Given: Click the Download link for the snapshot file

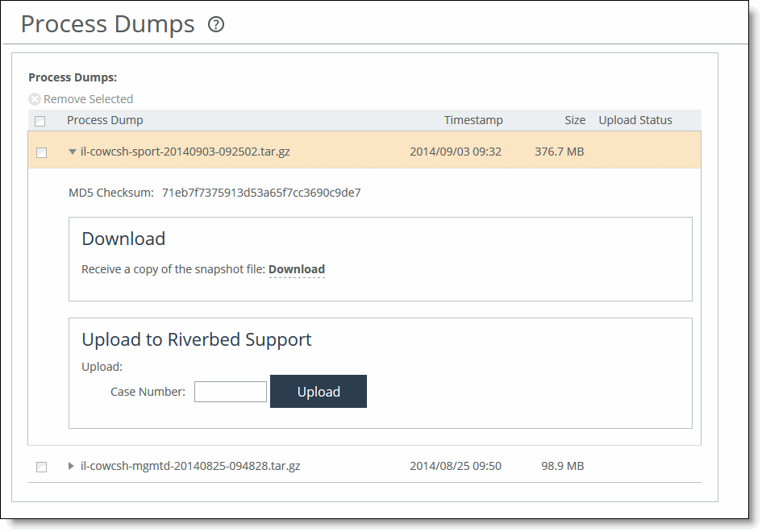Looking at the screenshot, I should (297, 268).
